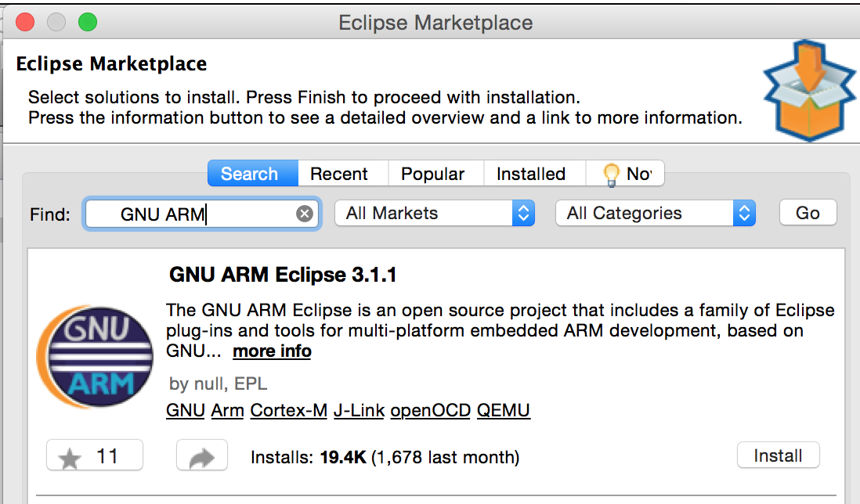The width and height of the screenshot is (860, 504).
Task: Click the J-Link tag link
Action: click(359, 410)
